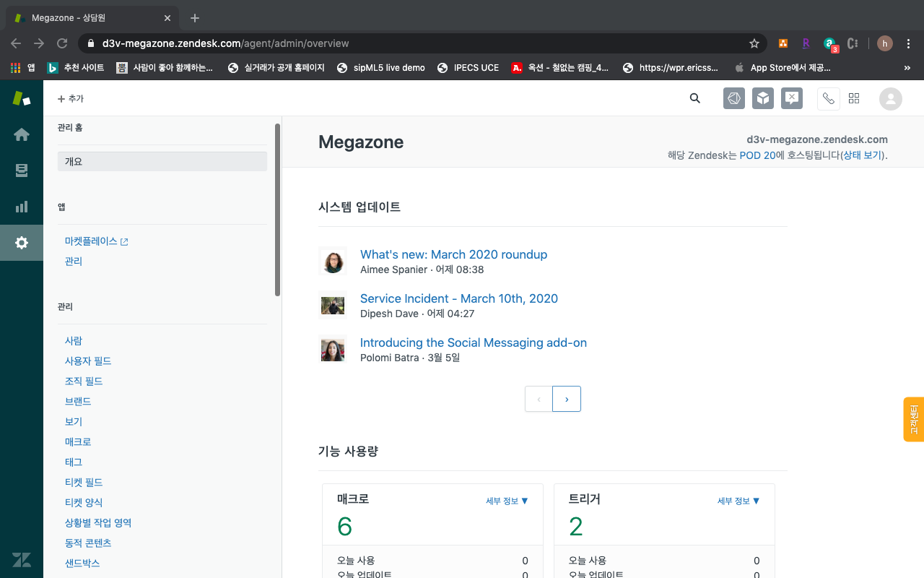Open 브랜드 settings
The width and height of the screenshot is (924, 578).
tap(78, 401)
